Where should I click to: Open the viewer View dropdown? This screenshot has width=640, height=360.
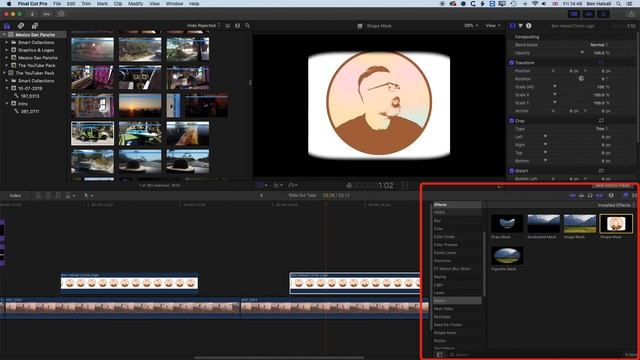[x=493, y=26]
